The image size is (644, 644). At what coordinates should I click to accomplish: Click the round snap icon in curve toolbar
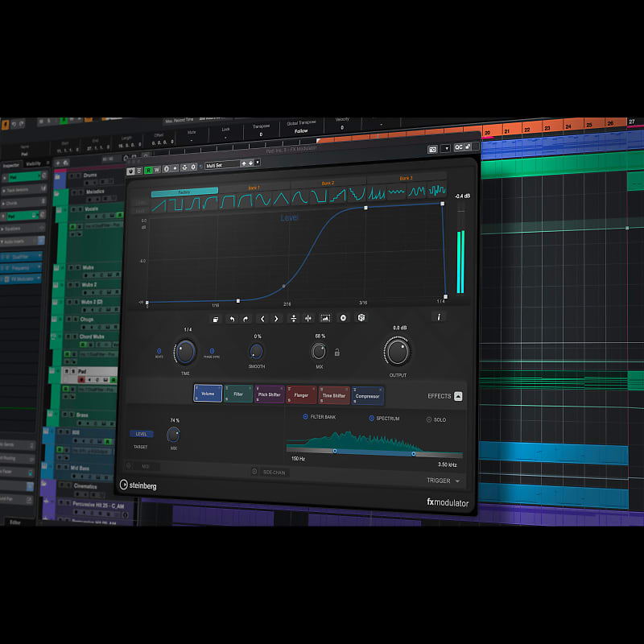(344, 318)
